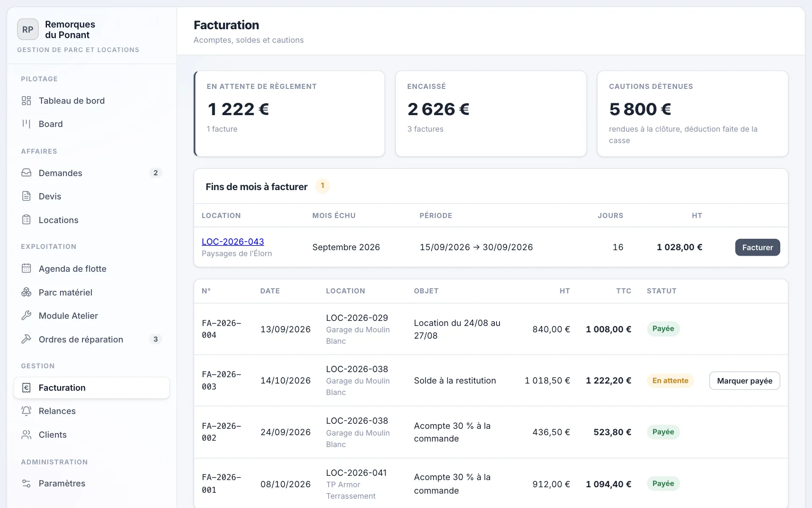Open the Demandes menu entry
The height and width of the screenshot is (508, 812).
(x=92, y=173)
